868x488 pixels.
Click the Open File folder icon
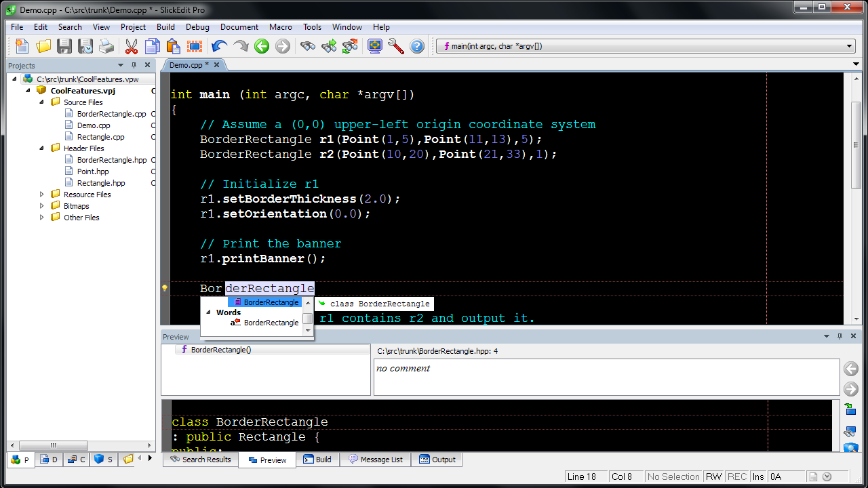click(43, 46)
